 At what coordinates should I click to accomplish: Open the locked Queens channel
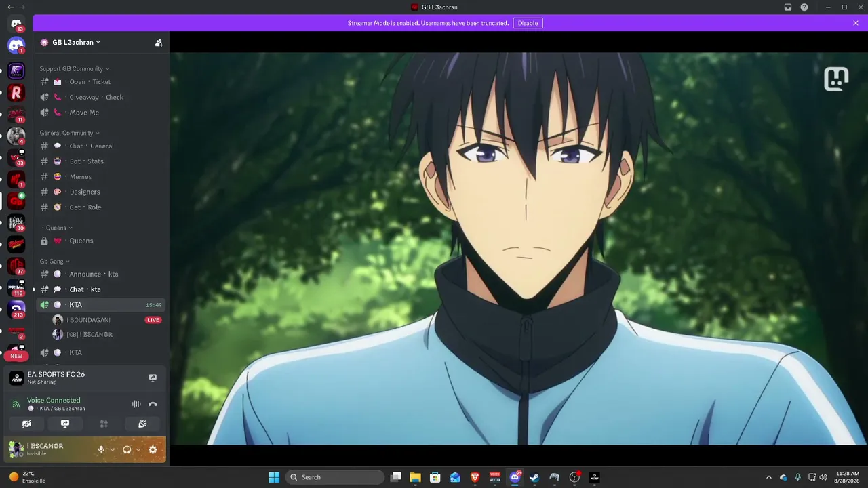[100, 241]
